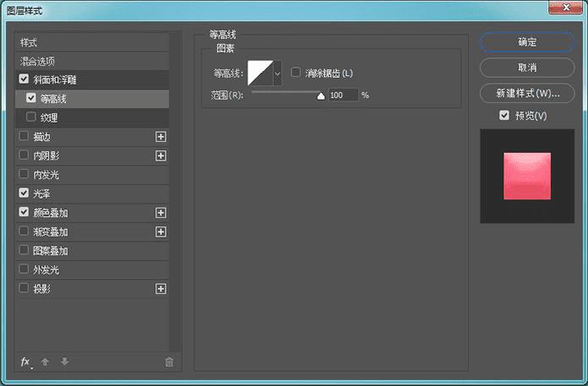This screenshot has width=588, height=386.
Task: Enable the 外发光 checkbox
Action: click(24, 269)
